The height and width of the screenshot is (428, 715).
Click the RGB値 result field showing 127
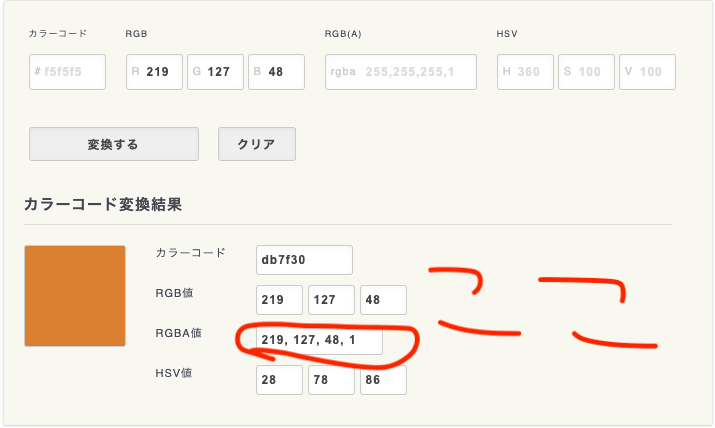[331, 300]
